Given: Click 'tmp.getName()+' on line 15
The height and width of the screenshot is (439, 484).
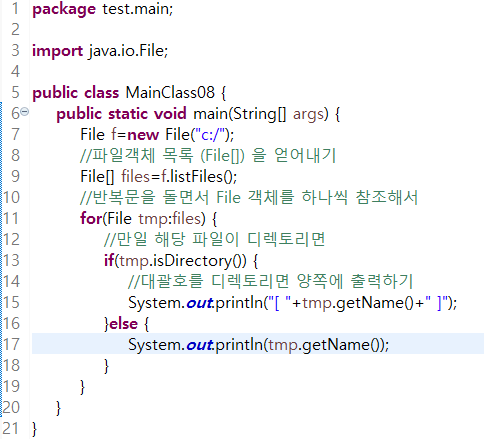Looking at the screenshot, I should 363,303.
